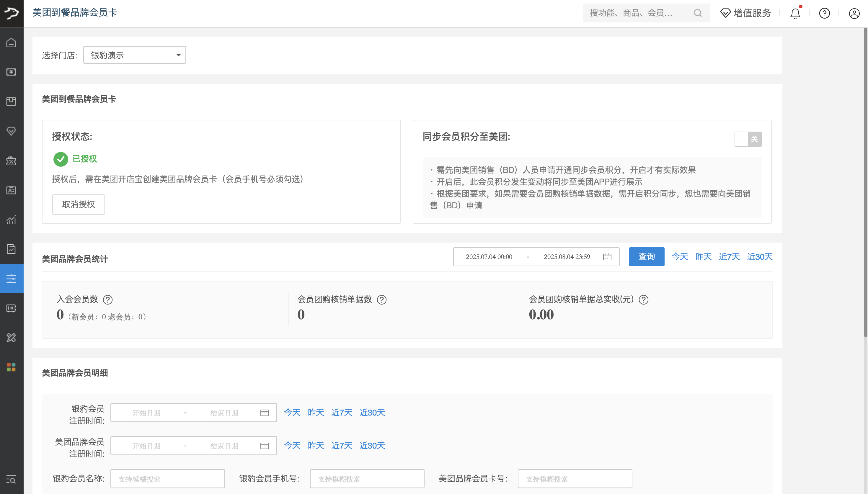Toggle the 同步会员积分至美团 switch
Viewport: 868px width, 494px height.
click(748, 139)
